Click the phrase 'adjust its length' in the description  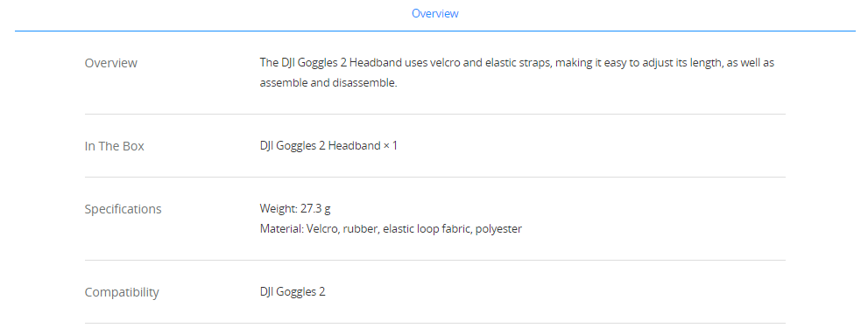(x=682, y=62)
